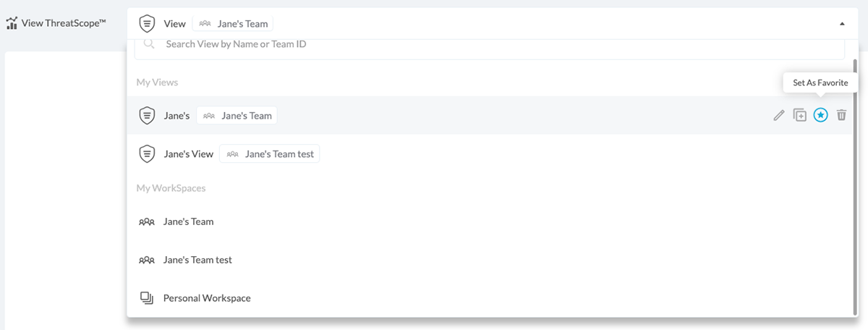Viewport: 868px width, 330px height.
Task: Switch to Personal Workspace
Action: [x=207, y=298]
